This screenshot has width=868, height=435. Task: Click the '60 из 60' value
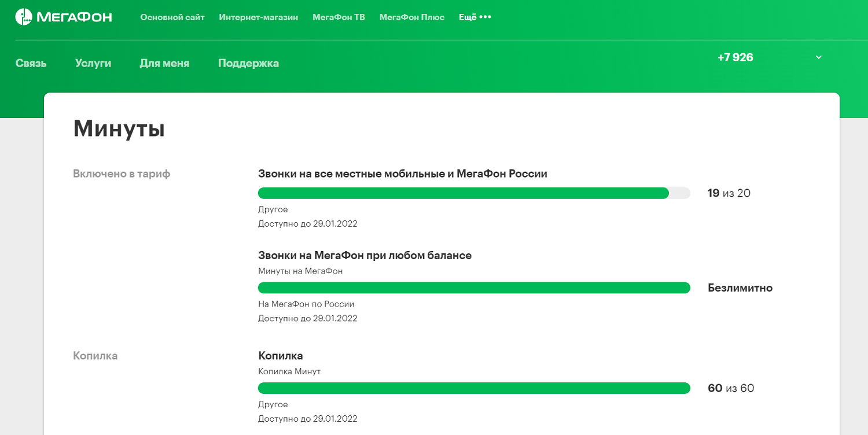pos(731,388)
